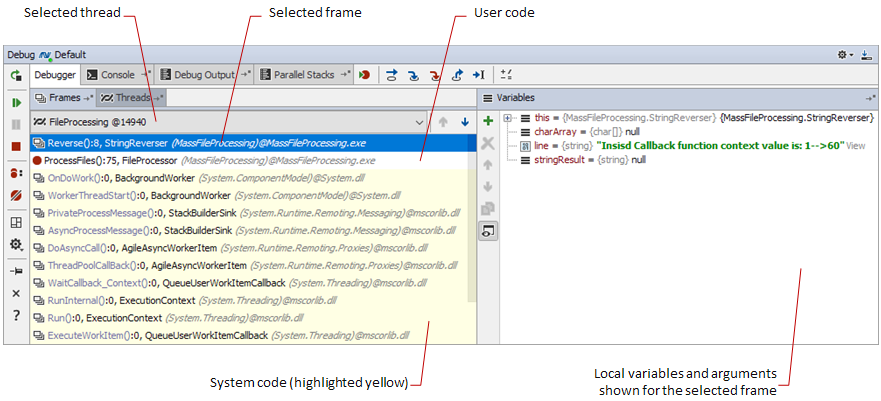Screen dimensions: 881x401
Task: Select the Run():0, ExecutionContext frame
Action: coord(249,317)
